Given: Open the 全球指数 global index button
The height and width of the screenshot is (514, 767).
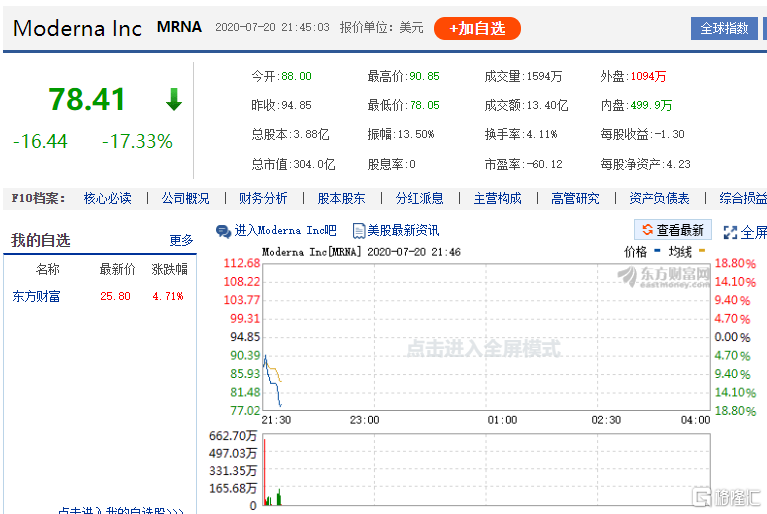Looking at the screenshot, I should [724, 28].
